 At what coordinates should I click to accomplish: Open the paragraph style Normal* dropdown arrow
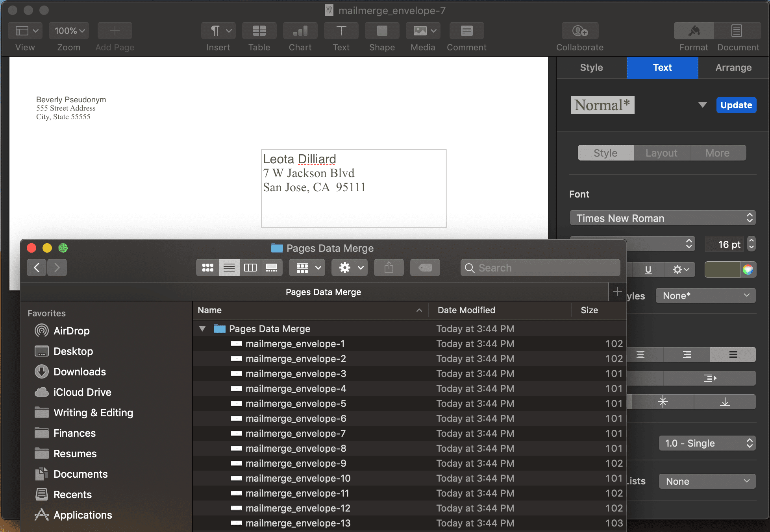point(702,105)
